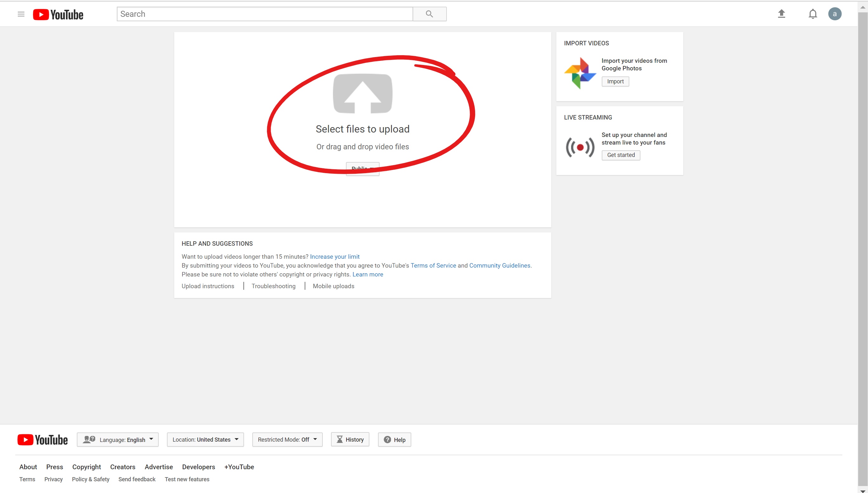Click the YouTube logo to go home
This screenshot has width=868, height=493.
[58, 14]
